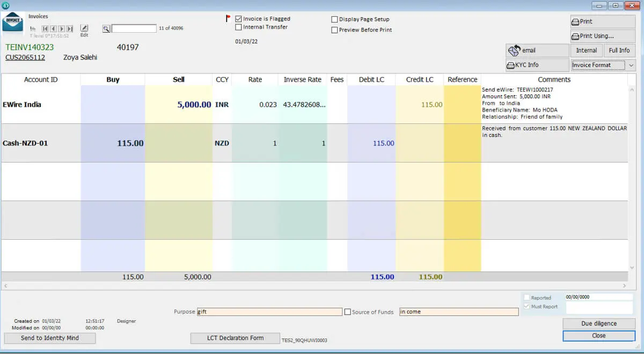Minimize the Invoices window

click(599, 5)
